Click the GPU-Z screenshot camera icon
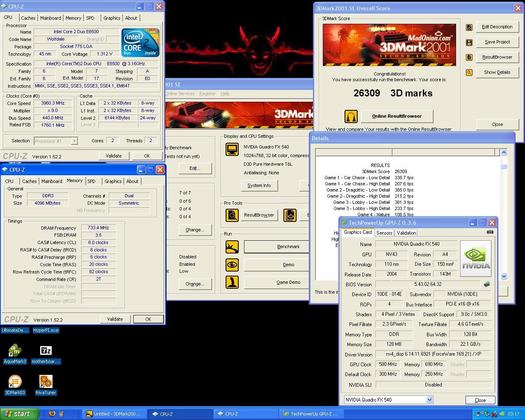This screenshot has height=420, width=525. 490,232
